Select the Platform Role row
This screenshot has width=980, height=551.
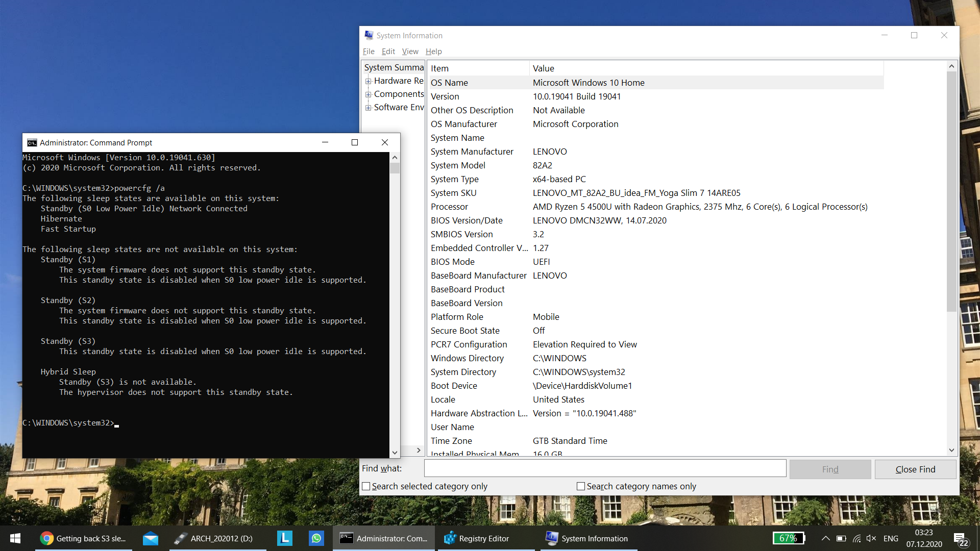656,317
